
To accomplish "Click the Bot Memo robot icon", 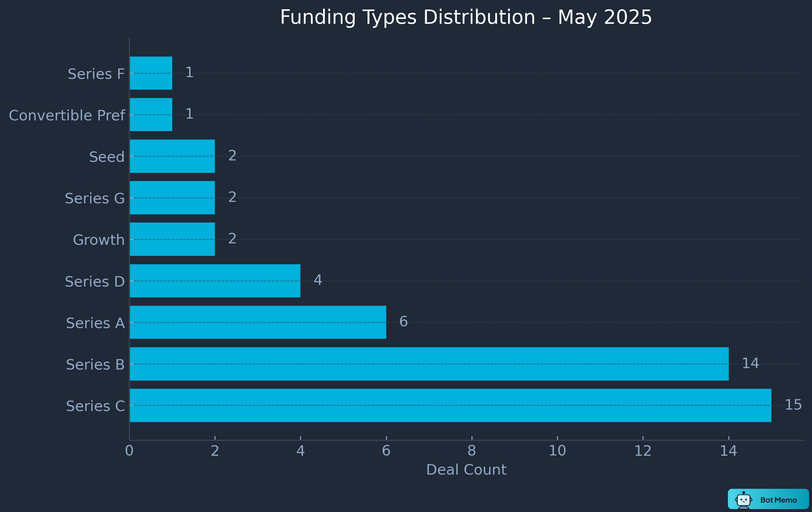I will tap(743, 500).
